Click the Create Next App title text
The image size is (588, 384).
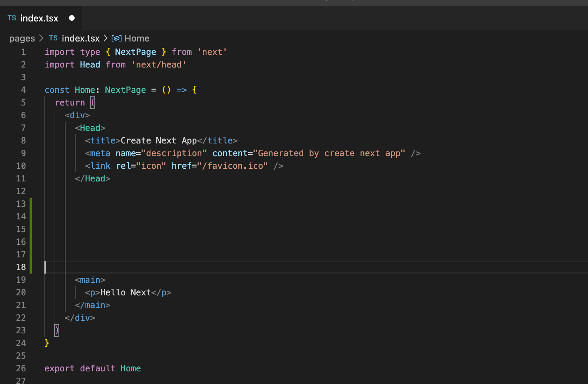(158, 141)
